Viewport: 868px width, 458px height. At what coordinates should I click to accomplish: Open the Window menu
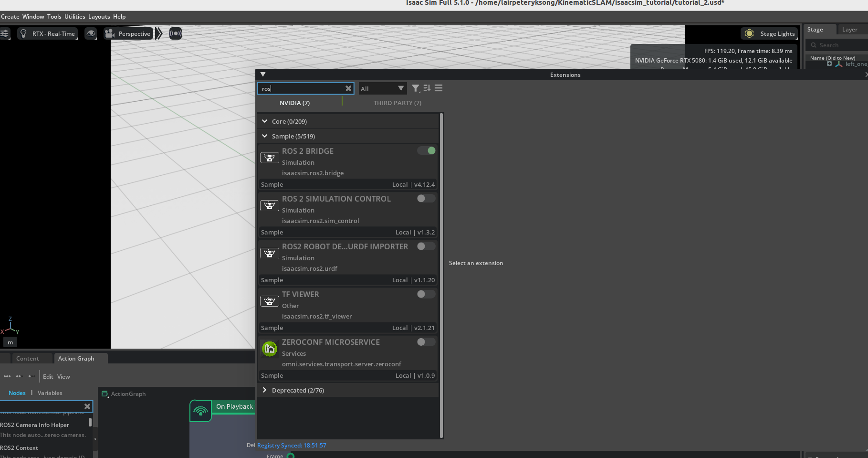(33, 16)
